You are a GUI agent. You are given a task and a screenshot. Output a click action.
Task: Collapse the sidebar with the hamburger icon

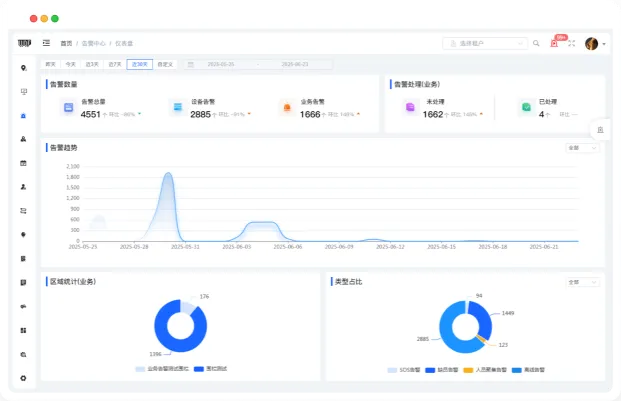click(47, 43)
